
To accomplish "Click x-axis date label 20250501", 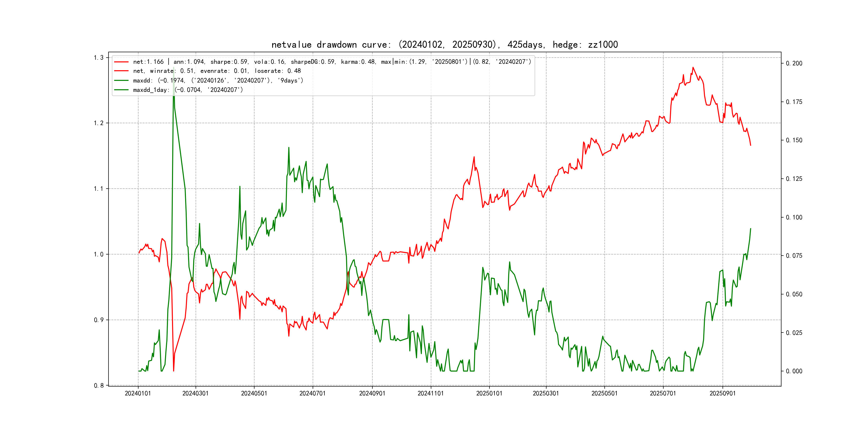I will [x=604, y=394].
